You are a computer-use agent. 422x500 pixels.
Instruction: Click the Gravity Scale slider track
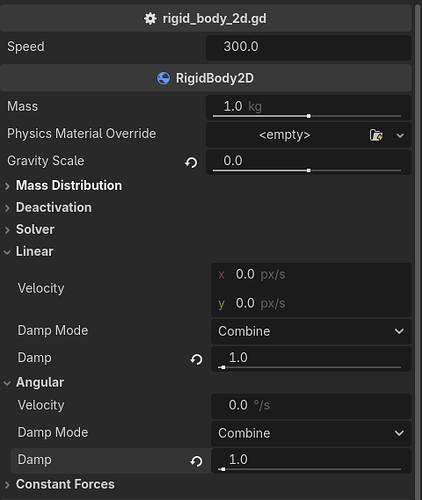click(307, 170)
